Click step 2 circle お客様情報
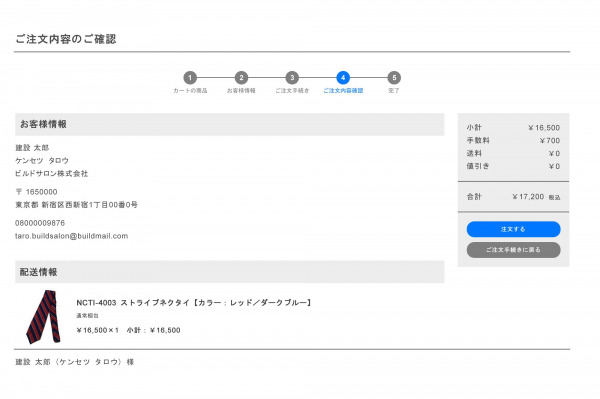 click(x=241, y=78)
